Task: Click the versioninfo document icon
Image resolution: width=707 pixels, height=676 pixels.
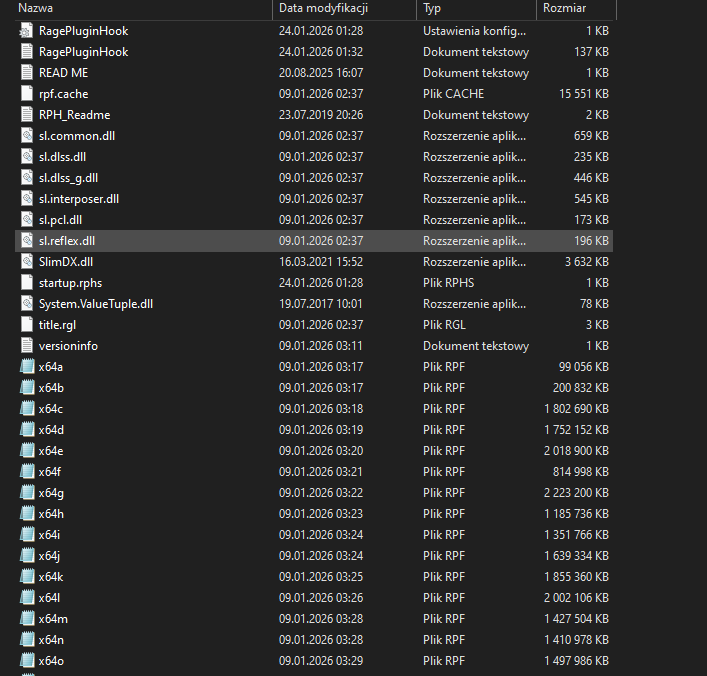Action: 27,346
